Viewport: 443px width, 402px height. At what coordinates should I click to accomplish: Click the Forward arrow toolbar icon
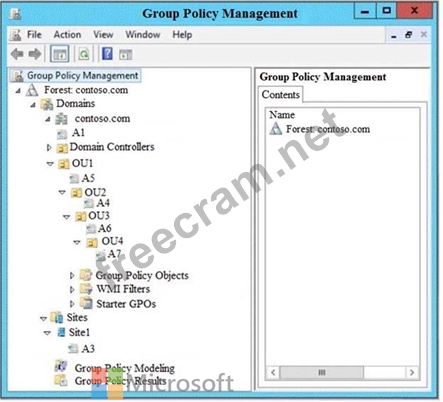(x=35, y=54)
